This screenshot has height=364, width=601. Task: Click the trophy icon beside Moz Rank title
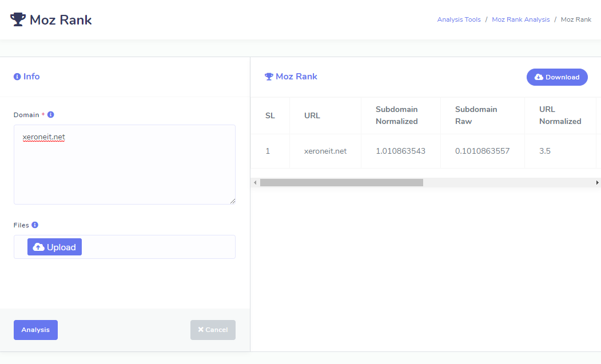(x=18, y=20)
